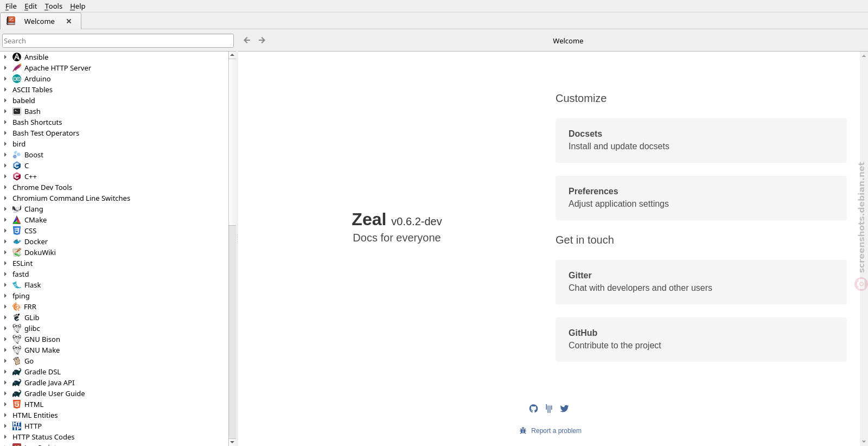The height and width of the screenshot is (446, 868).
Task: Open Docsets to install and update docsets
Action: [701, 140]
